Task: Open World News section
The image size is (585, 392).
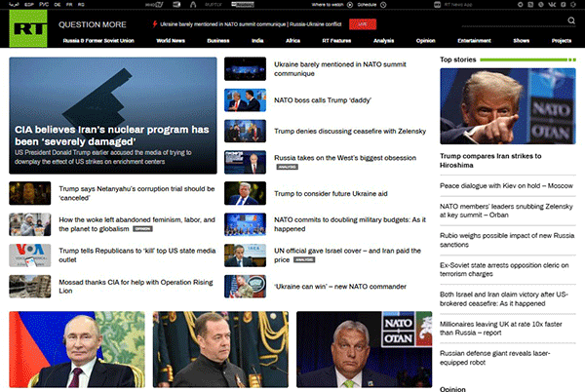Action: (171, 41)
